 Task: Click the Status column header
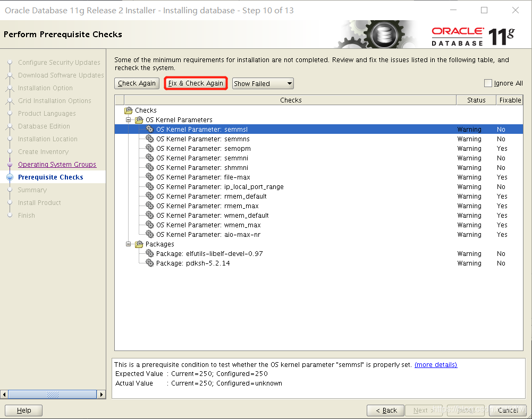pos(476,100)
